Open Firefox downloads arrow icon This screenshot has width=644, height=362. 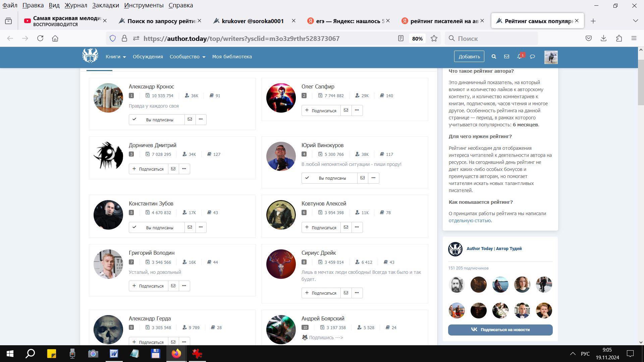tap(603, 39)
